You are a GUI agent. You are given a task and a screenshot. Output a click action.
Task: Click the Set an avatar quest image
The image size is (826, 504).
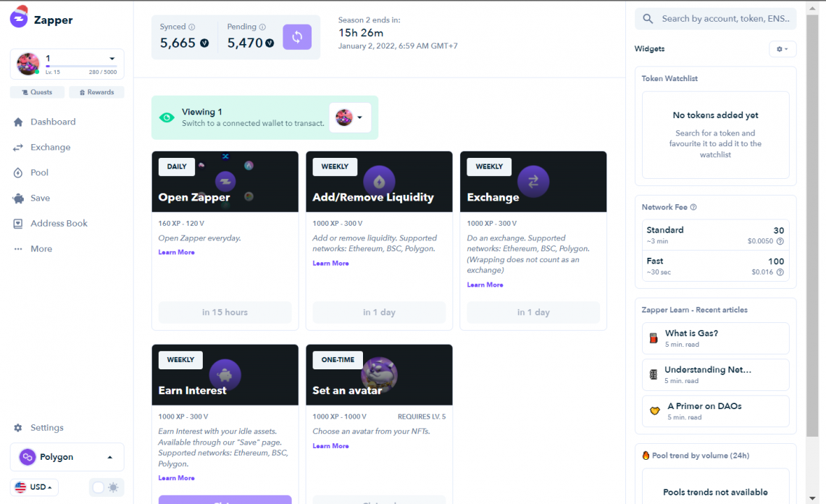tap(379, 375)
